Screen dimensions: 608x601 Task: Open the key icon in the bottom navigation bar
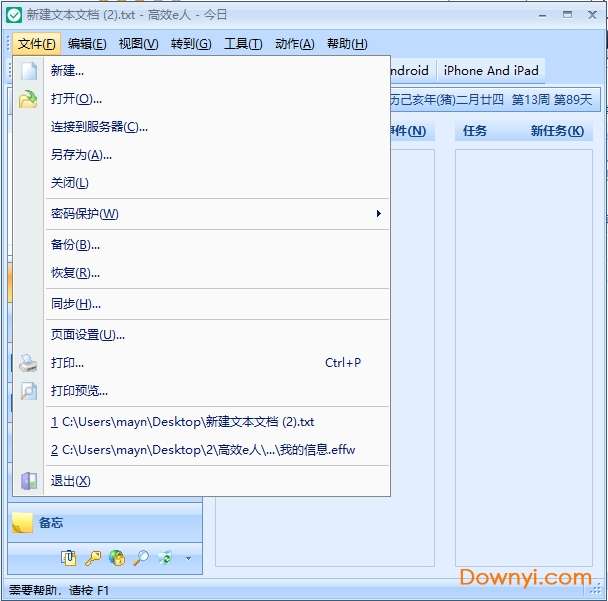tap(93, 558)
